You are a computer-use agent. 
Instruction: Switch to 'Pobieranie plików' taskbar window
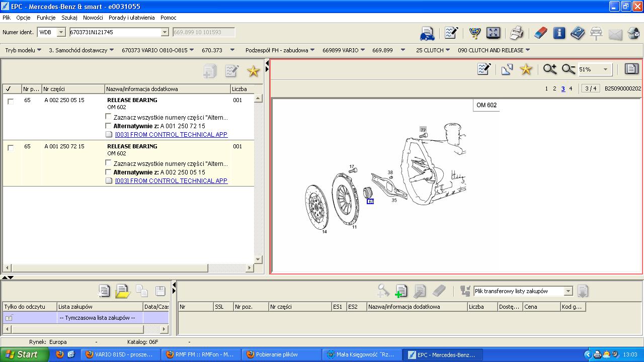click(x=282, y=354)
